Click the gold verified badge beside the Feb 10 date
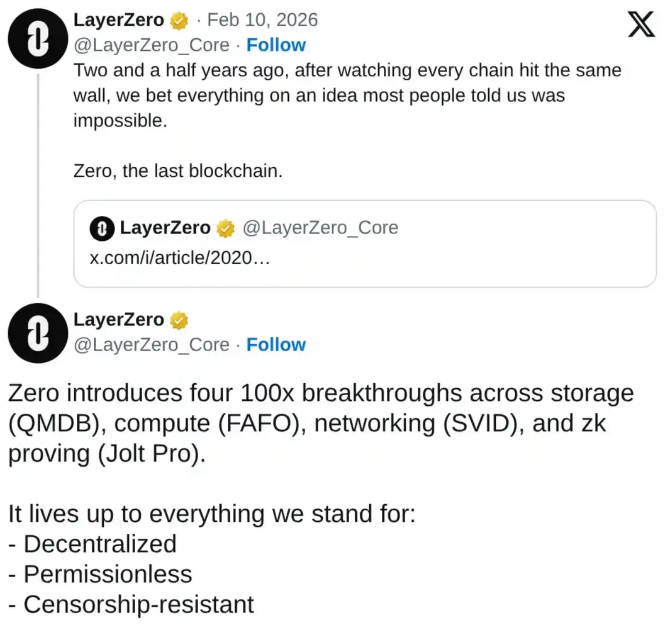 pos(180,20)
